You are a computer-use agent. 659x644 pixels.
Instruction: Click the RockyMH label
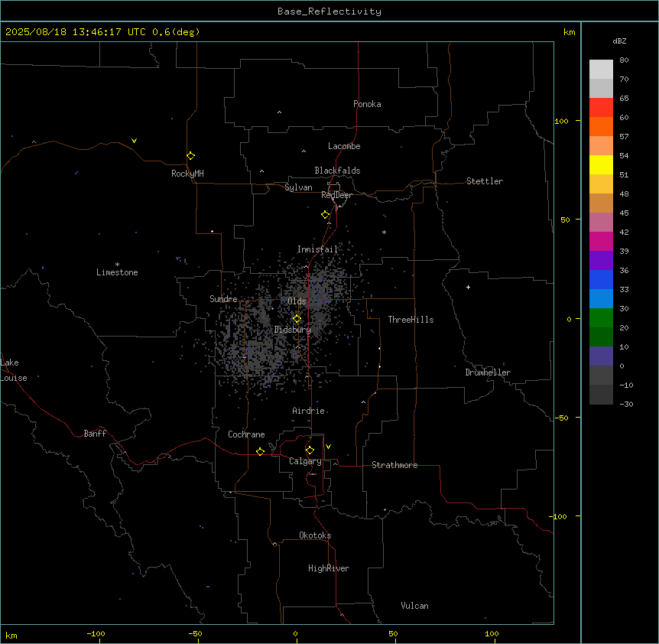pyautogui.click(x=187, y=174)
